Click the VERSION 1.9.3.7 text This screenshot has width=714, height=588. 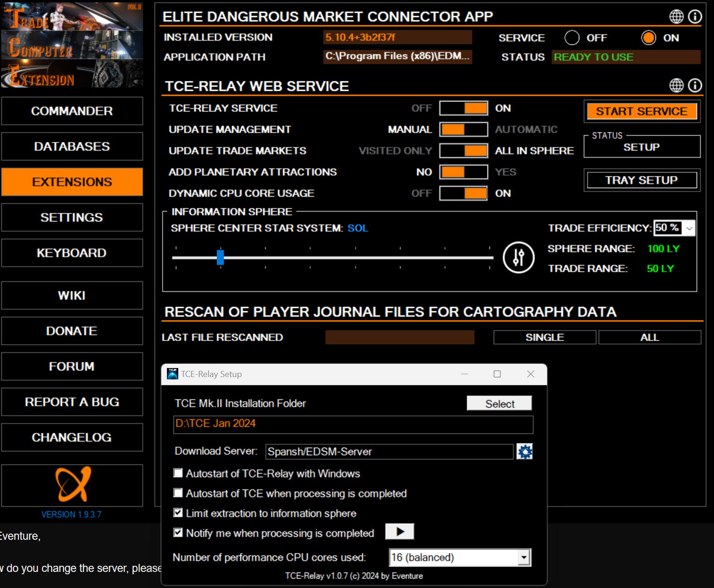click(71, 514)
